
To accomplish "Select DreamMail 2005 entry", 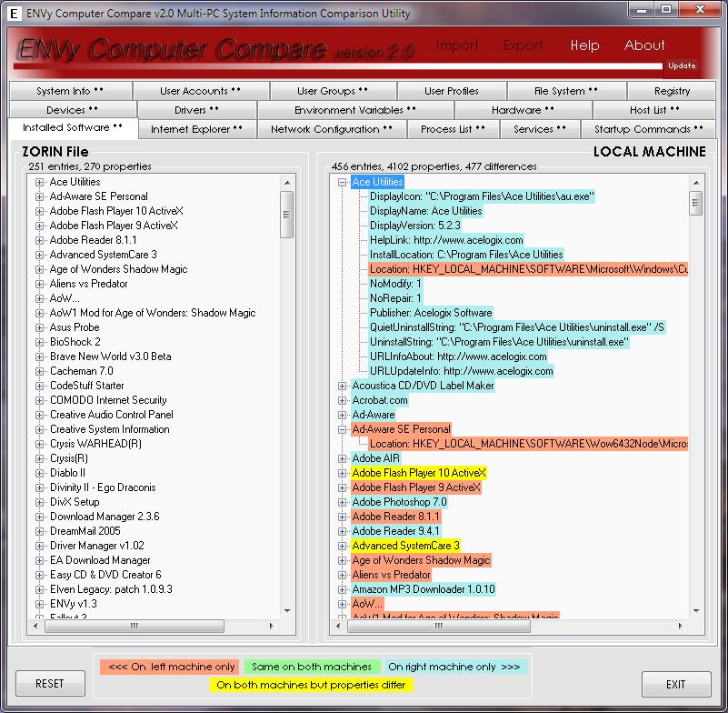I will (x=85, y=531).
